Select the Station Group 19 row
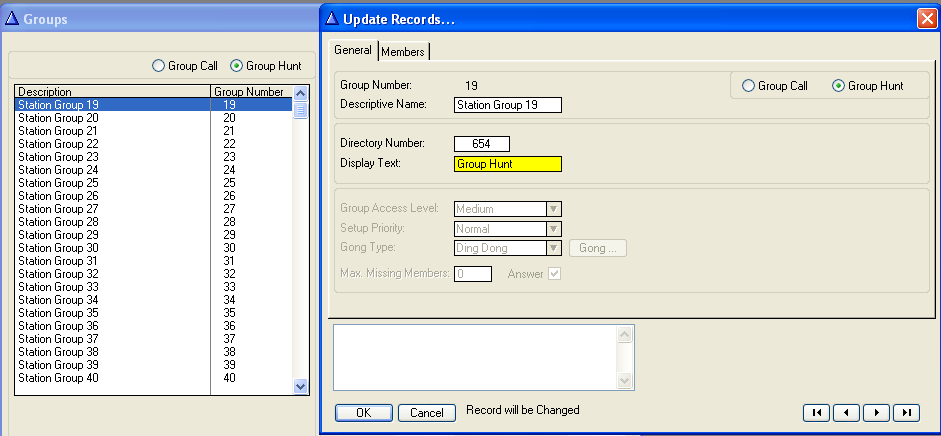Viewport: 941px width, 436px height. [x=154, y=105]
